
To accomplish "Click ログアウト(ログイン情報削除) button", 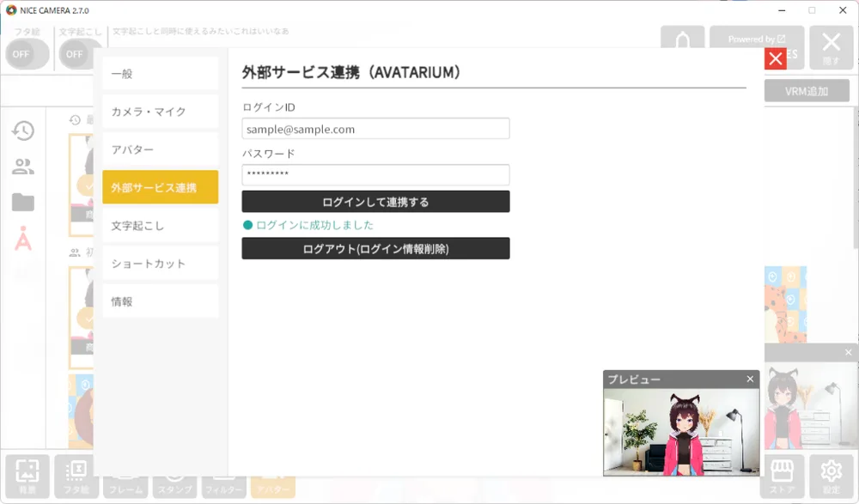I will click(x=376, y=249).
